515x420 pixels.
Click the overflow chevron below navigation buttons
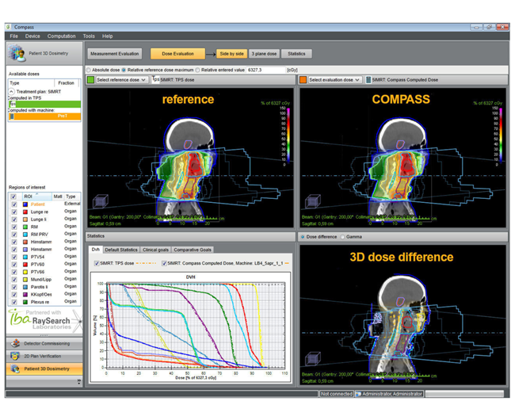point(78,381)
